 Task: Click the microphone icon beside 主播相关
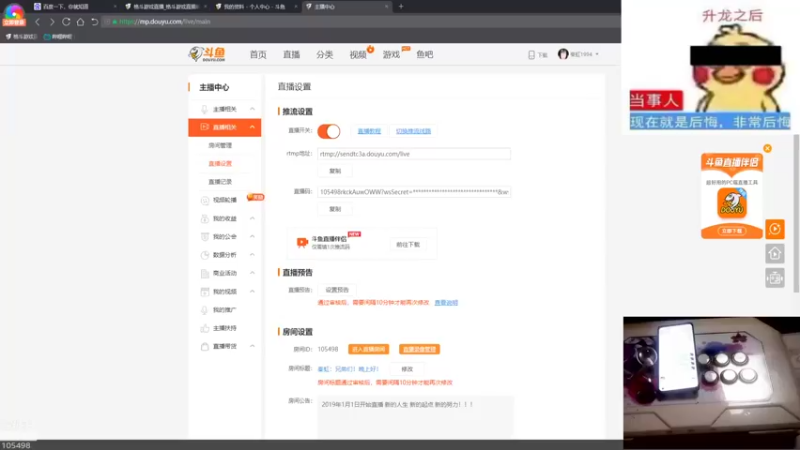(x=204, y=109)
